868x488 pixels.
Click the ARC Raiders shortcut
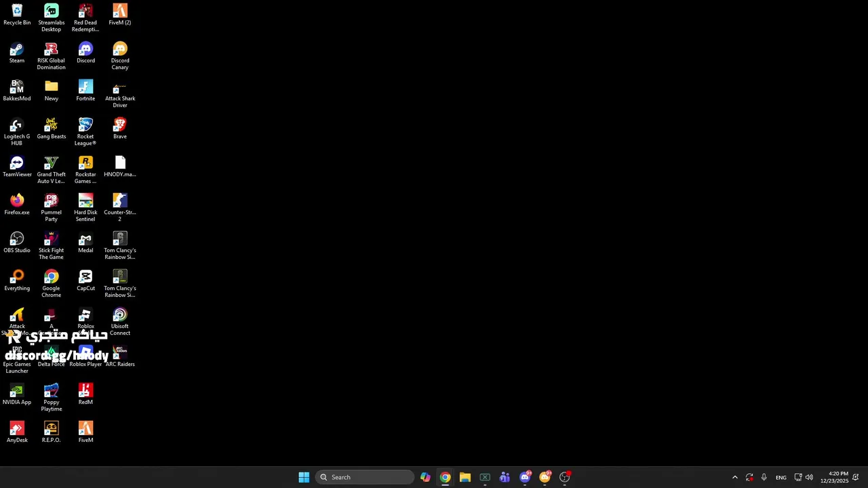point(120,357)
